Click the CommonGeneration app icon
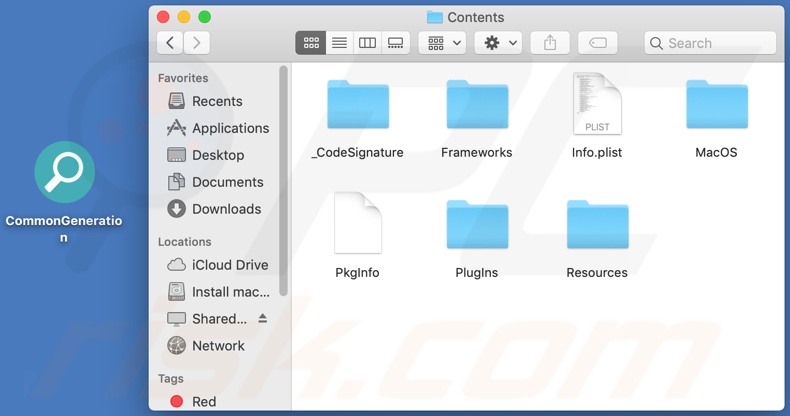The width and height of the screenshot is (790, 416). (x=64, y=173)
